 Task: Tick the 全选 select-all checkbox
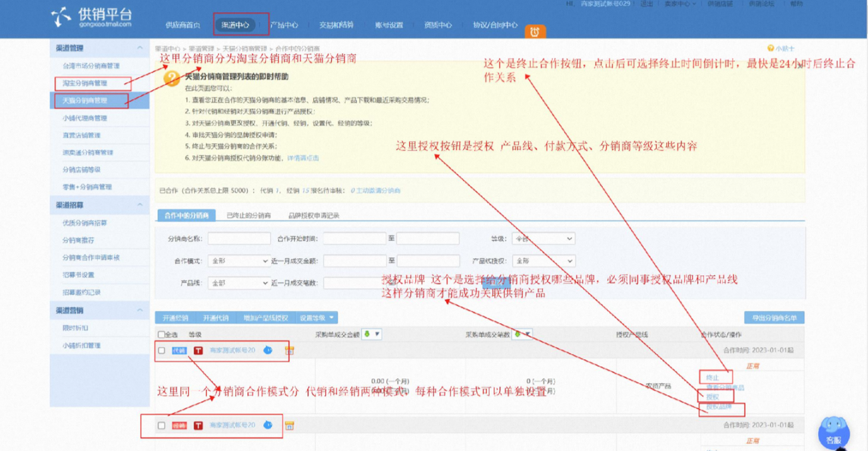pyautogui.click(x=161, y=334)
